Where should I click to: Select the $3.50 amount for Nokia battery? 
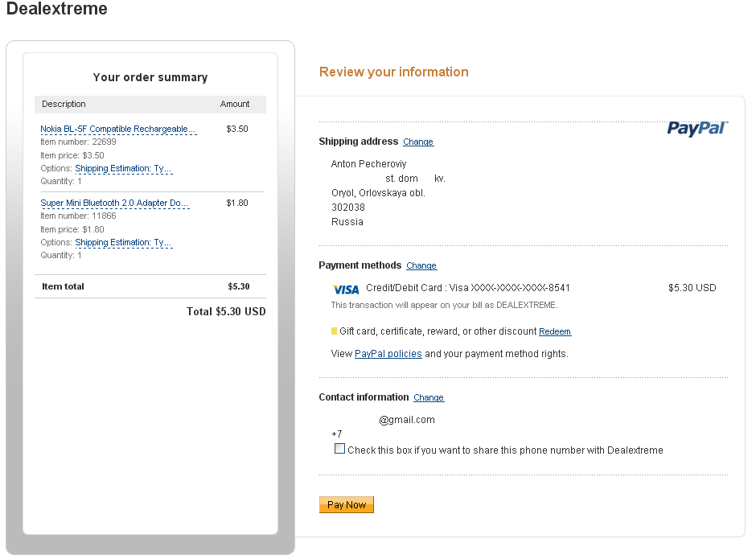coord(237,129)
